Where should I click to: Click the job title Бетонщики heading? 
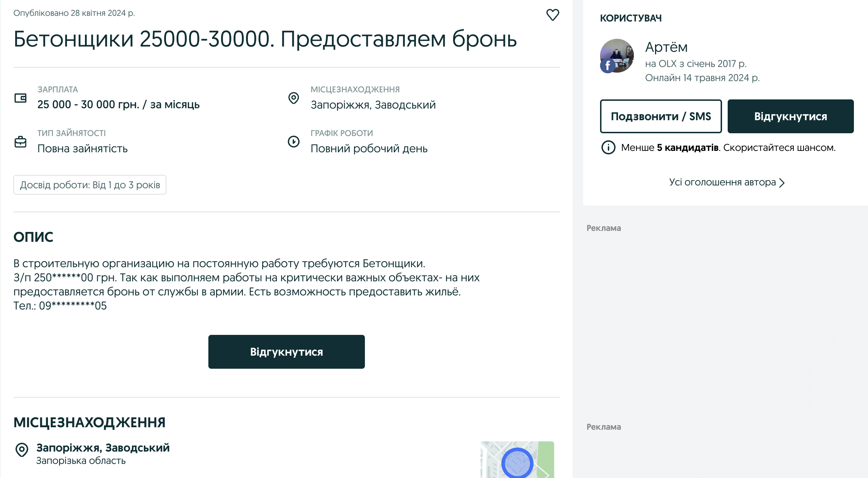point(265,39)
